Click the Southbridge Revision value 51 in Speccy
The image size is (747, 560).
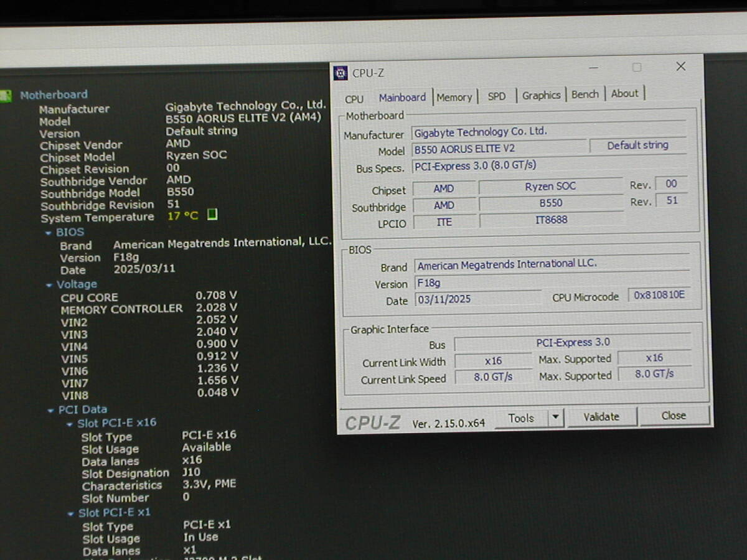tap(173, 204)
